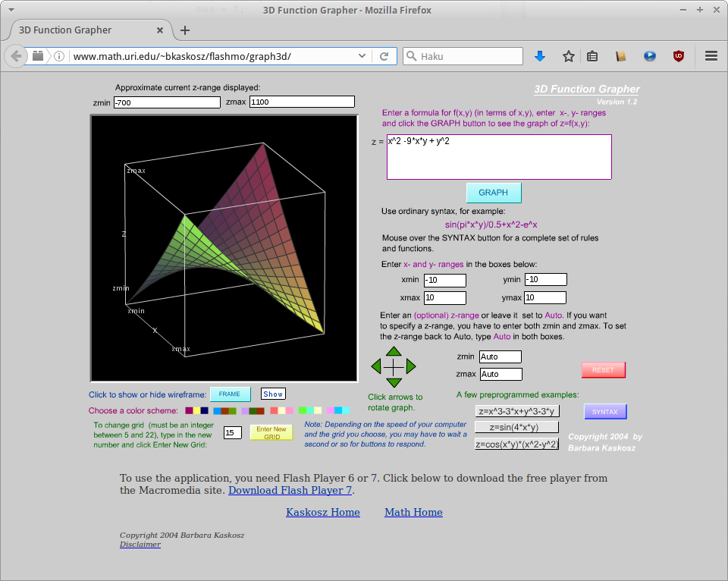Bookmark this page with the star icon
728x581 pixels.
(x=568, y=56)
